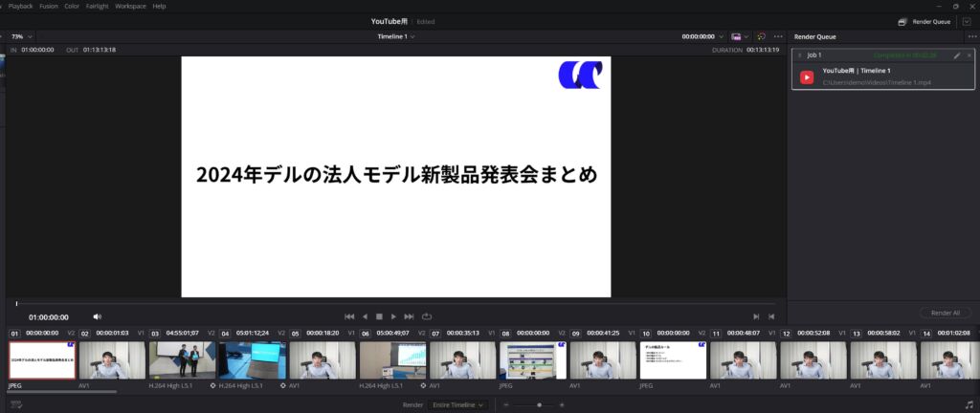The image size is (980, 413).
Task: Adjust the clip thumbnail zoom slider
Action: coord(539,404)
